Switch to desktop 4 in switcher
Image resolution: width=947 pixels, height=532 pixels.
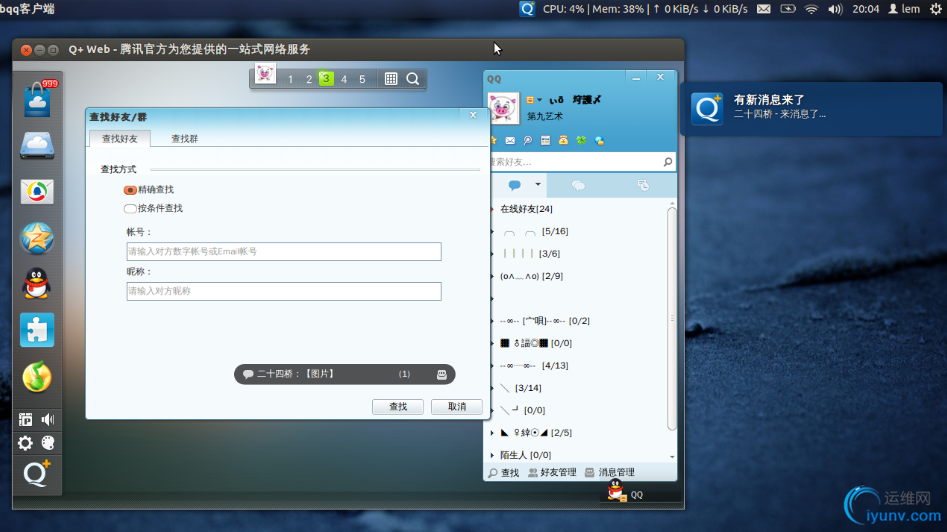coord(344,79)
